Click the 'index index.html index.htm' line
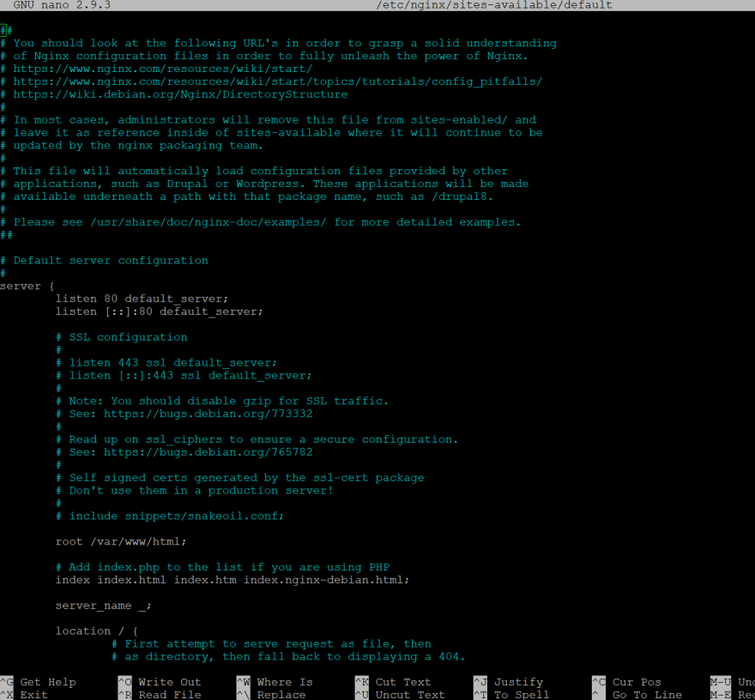The width and height of the screenshot is (755, 700). pyautogui.click(x=233, y=580)
